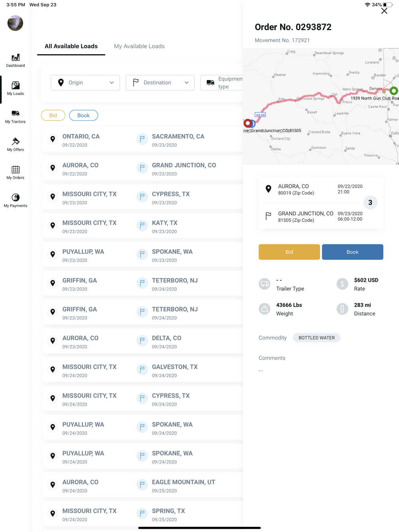399x532 pixels.
Task: Click the yellow Bid button
Action: click(x=289, y=252)
